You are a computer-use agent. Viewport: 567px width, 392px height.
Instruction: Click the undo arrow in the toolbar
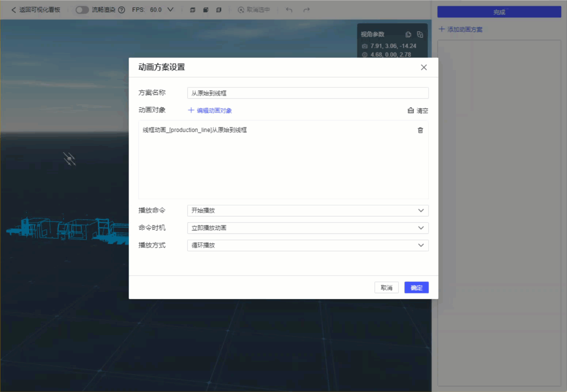(x=289, y=10)
